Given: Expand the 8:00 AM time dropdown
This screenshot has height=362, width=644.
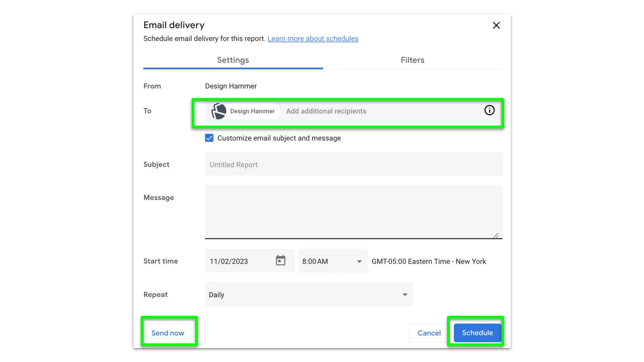Looking at the screenshot, I should tap(332, 261).
